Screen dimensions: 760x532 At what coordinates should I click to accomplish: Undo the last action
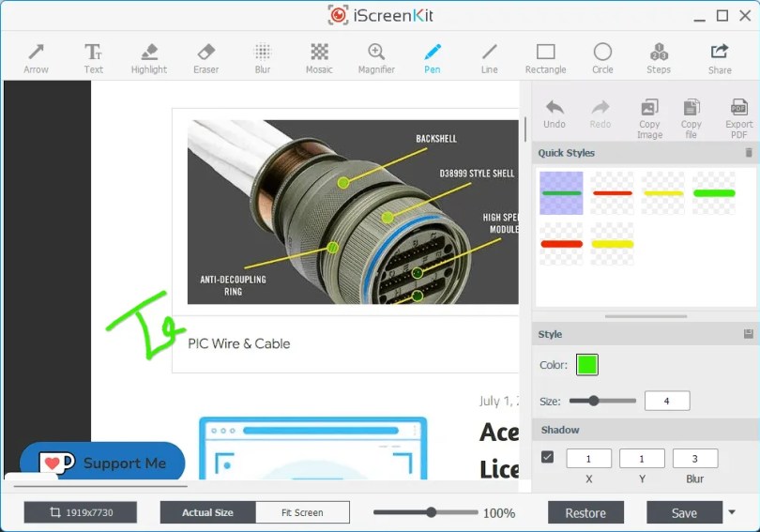(x=554, y=114)
